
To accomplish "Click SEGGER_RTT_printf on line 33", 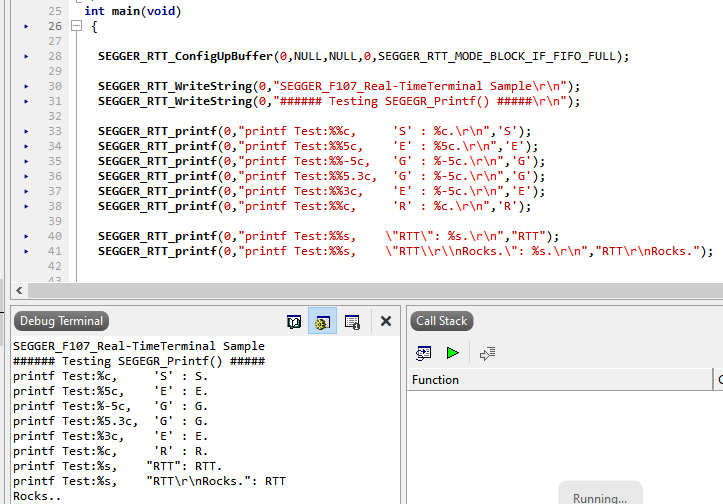I will pos(157,131).
